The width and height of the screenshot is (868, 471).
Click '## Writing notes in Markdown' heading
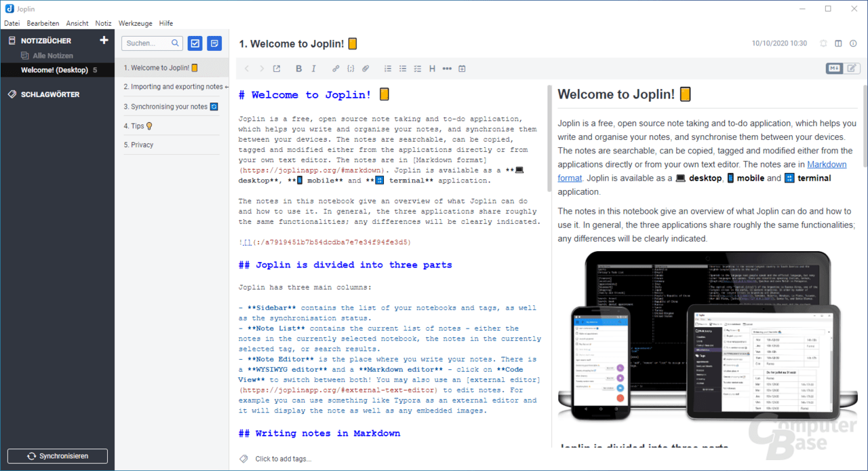[x=319, y=433]
